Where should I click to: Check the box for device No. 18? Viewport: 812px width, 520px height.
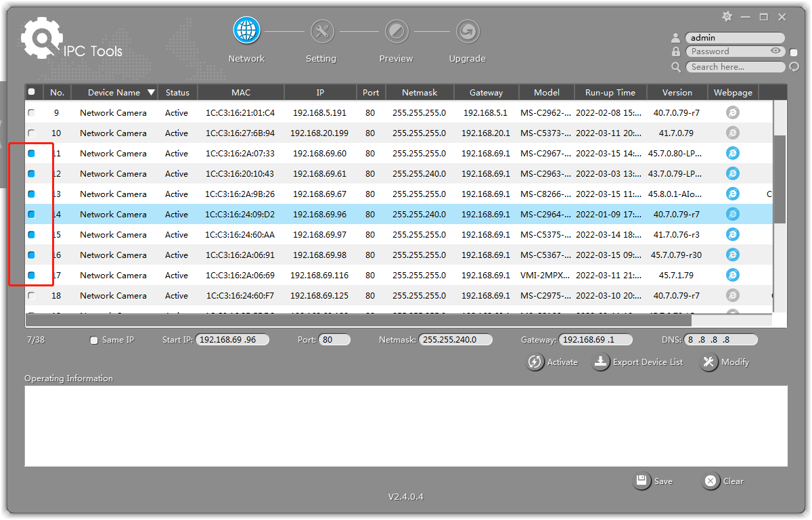point(31,296)
